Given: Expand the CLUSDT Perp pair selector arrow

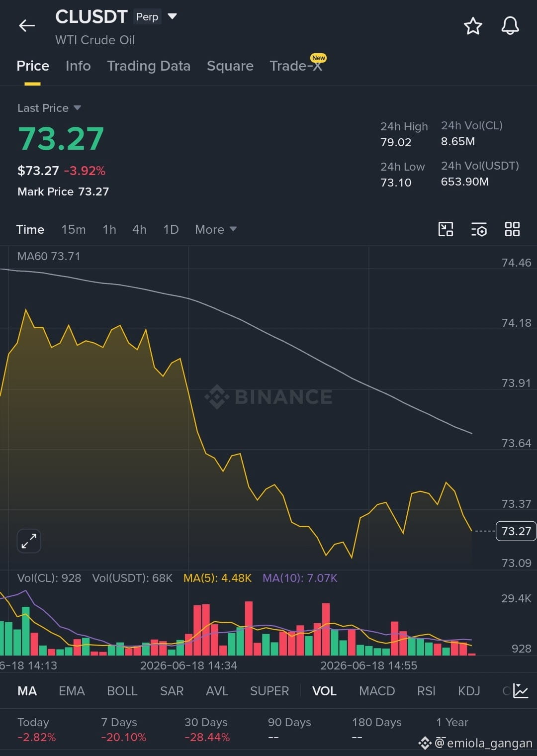Looking at the screenshot, I should (173, 16).
